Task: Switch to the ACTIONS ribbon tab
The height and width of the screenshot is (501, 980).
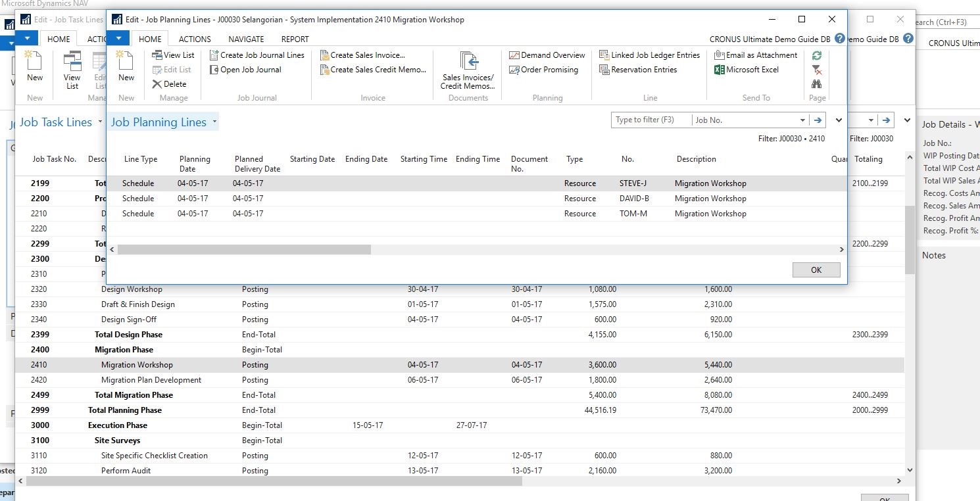Action: point(194,39)
